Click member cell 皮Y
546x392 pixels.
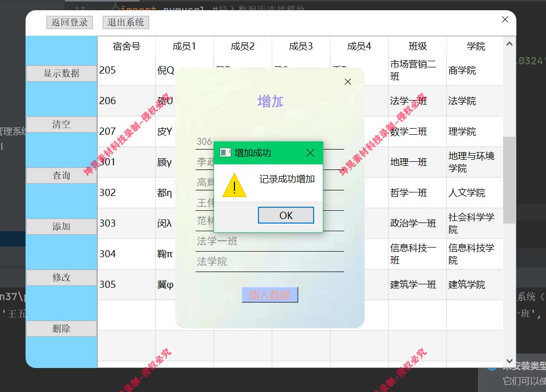coord(165,132)
